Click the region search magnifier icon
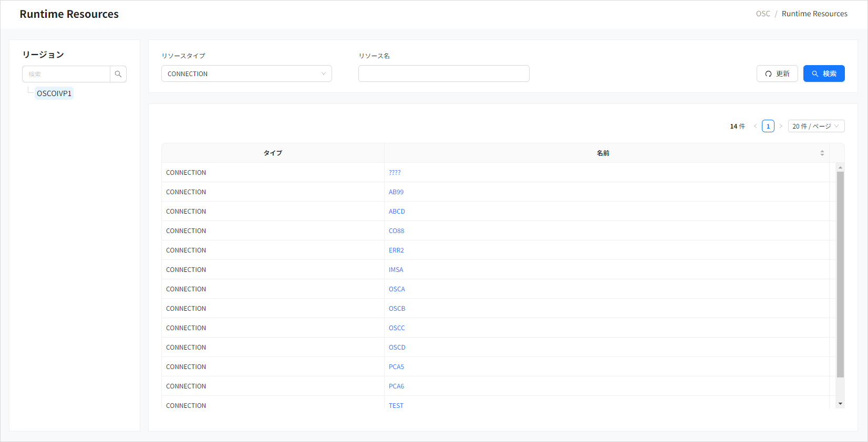This screenshot has width=868, height=442. (x=118, y=74)
